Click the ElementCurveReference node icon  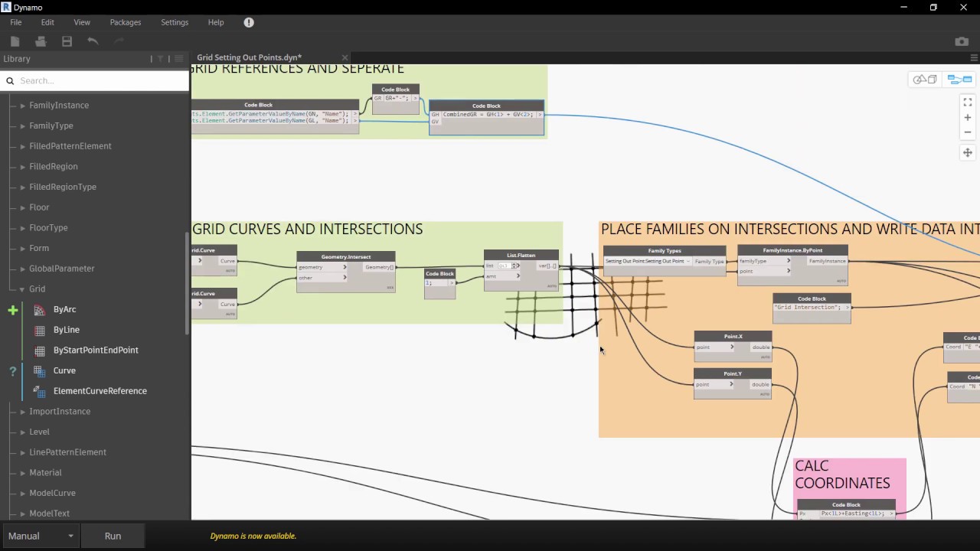(x=39, y=391)
